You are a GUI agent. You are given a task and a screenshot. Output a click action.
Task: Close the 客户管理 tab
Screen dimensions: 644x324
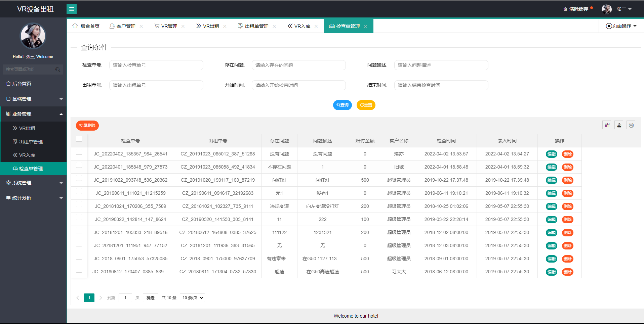141,26
